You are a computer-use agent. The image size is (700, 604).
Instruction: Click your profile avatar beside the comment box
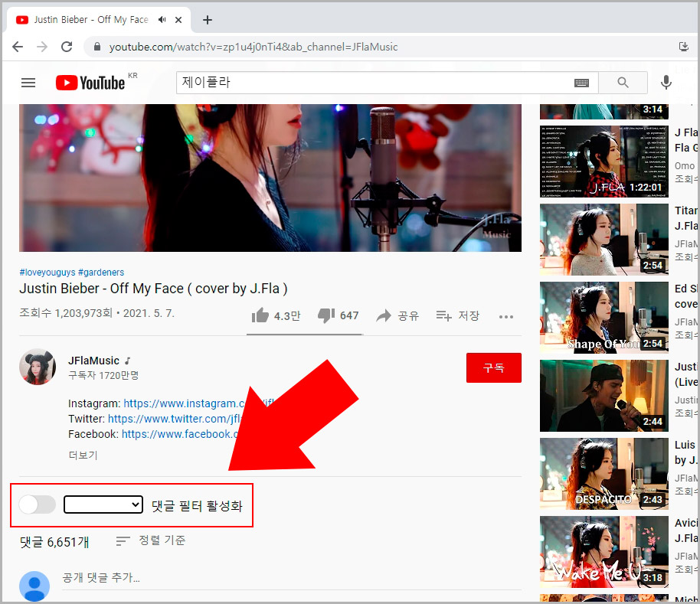[34, 586]
